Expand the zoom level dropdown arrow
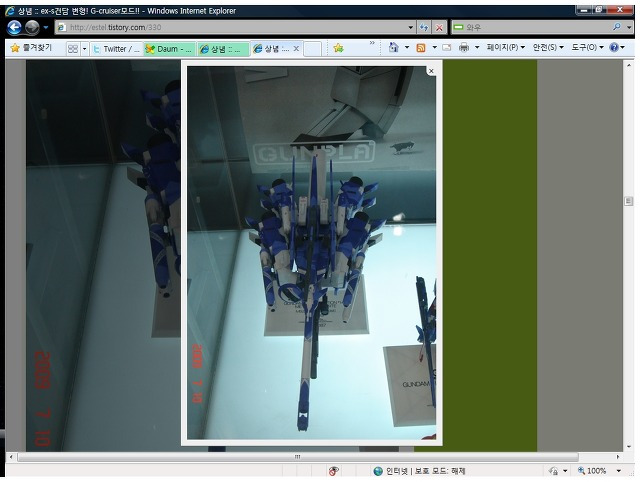640x482 pixels. point(618,471)
